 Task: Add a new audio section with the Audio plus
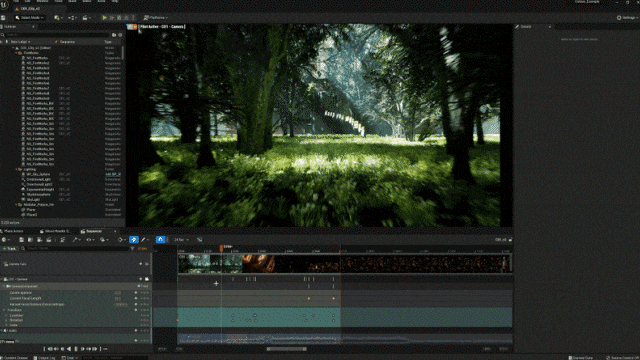(136, 331)
